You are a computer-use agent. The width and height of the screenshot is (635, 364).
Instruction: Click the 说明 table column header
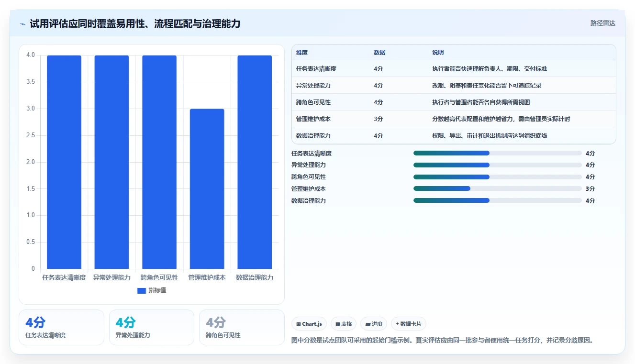438,53
